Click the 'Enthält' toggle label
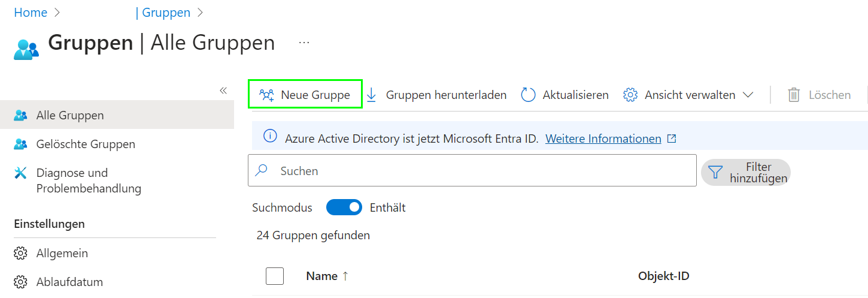Image resolution: width=868 pixels, height=298 pixels. click(388, 207)
